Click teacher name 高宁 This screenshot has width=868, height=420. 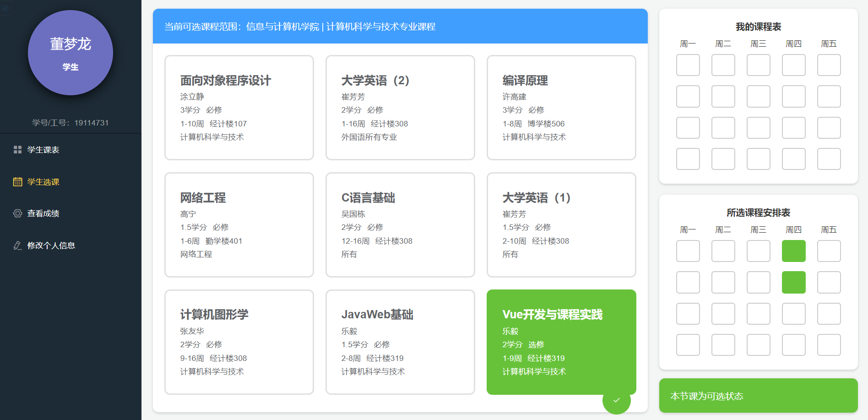[188, 214]
